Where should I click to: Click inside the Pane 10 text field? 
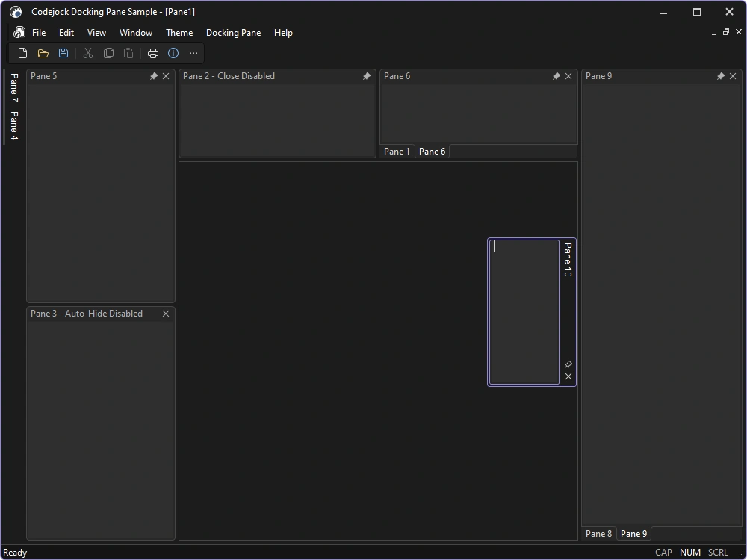pos(524,312)
